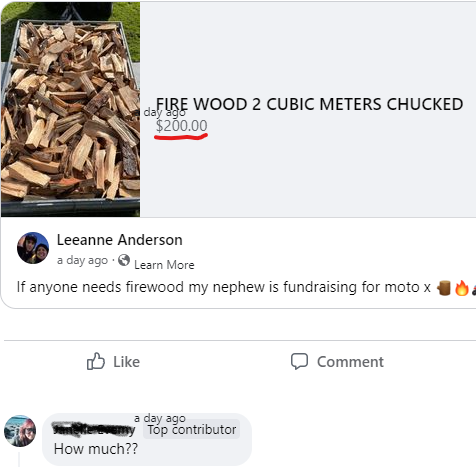
Task: Open Leeanne Anderson's profile name link
Action: pyautogui.click(x=120, y=240)
